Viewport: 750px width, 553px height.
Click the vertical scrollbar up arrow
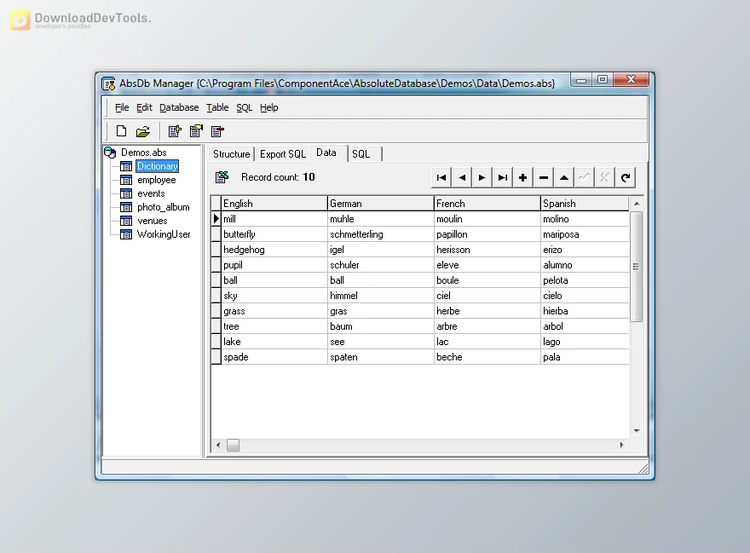637,204
